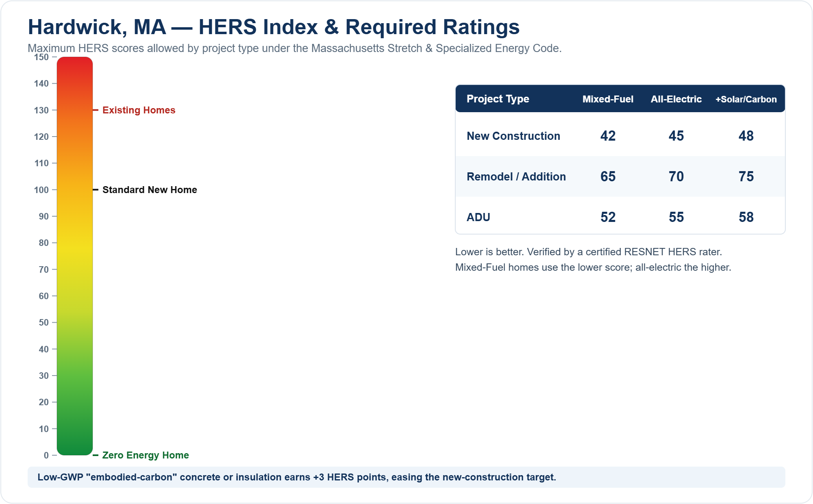Image resolution: width=813 pixels, height=504 pixels.
Task: Click New Construction Mixed-Fuel value 42
Action: pos(608,136)
